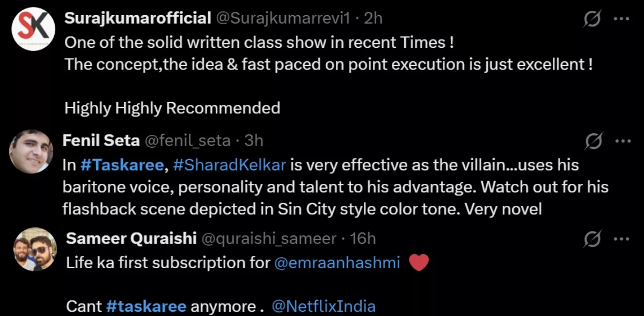Click Grok icon on Surajkumarofficial's post
Viewport: 644px width, 316px height.
[x=592, y=19]
